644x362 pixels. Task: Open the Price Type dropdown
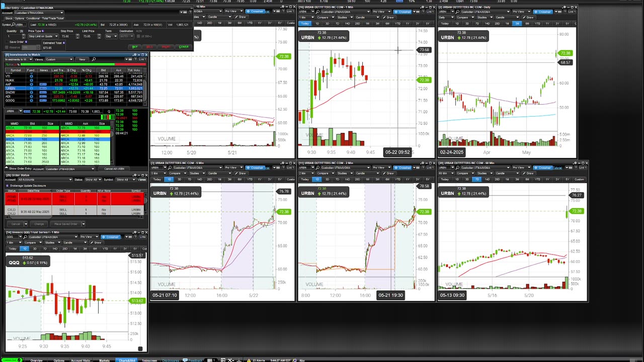pyautogui.click(x=43, y=36)
